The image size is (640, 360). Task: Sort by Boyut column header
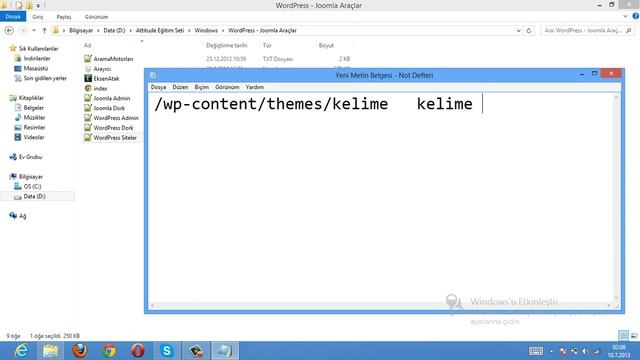click(x=326, y=45)
